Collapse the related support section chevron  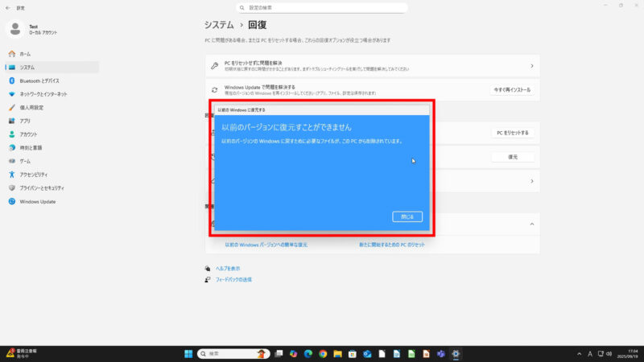click(531, 224)
